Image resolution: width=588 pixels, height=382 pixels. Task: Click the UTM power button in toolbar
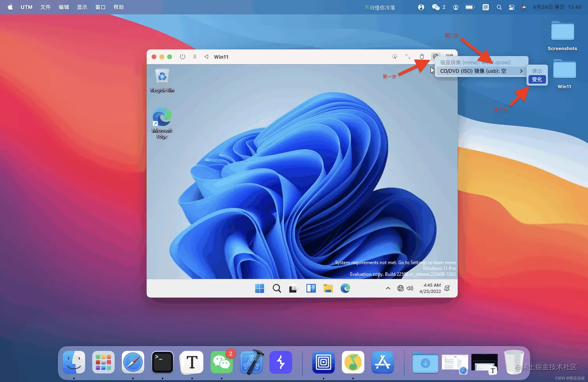coord(182,57)
